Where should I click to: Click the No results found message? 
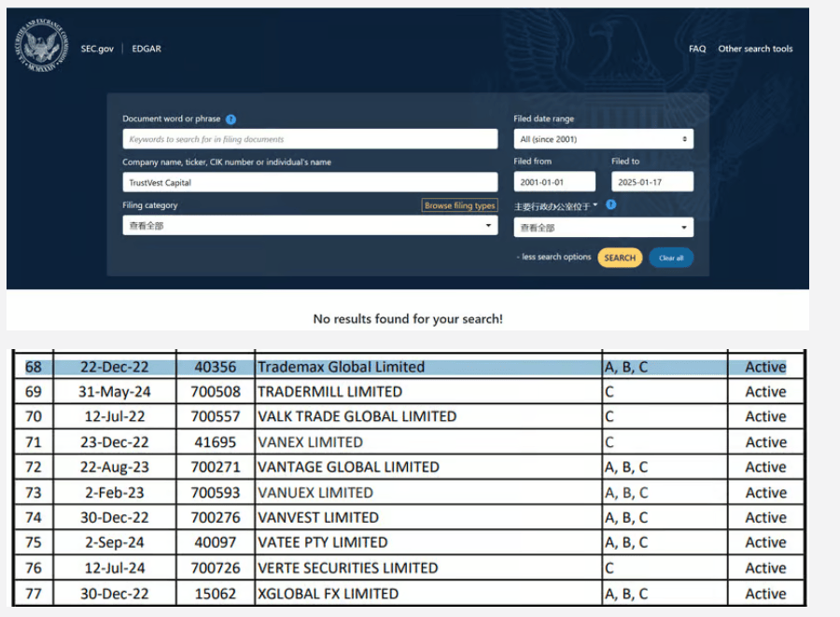click(x=408, y=319)
